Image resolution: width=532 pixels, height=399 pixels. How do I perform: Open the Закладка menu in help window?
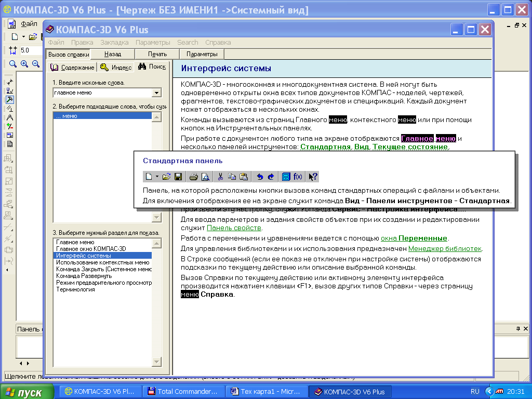click(114, 43)
